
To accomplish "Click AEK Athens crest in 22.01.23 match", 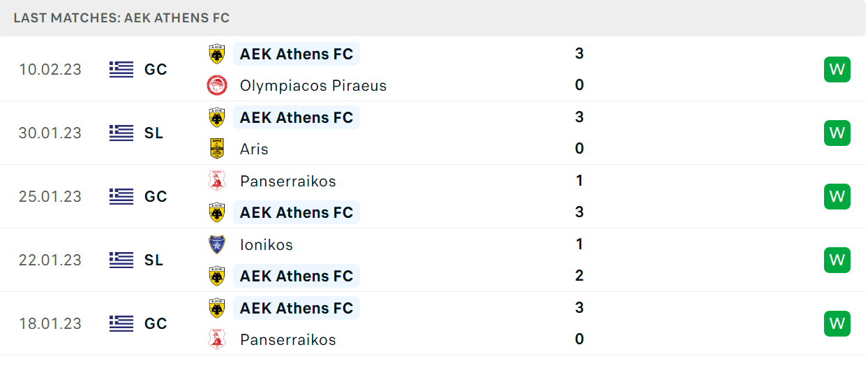I will (217, 276).
